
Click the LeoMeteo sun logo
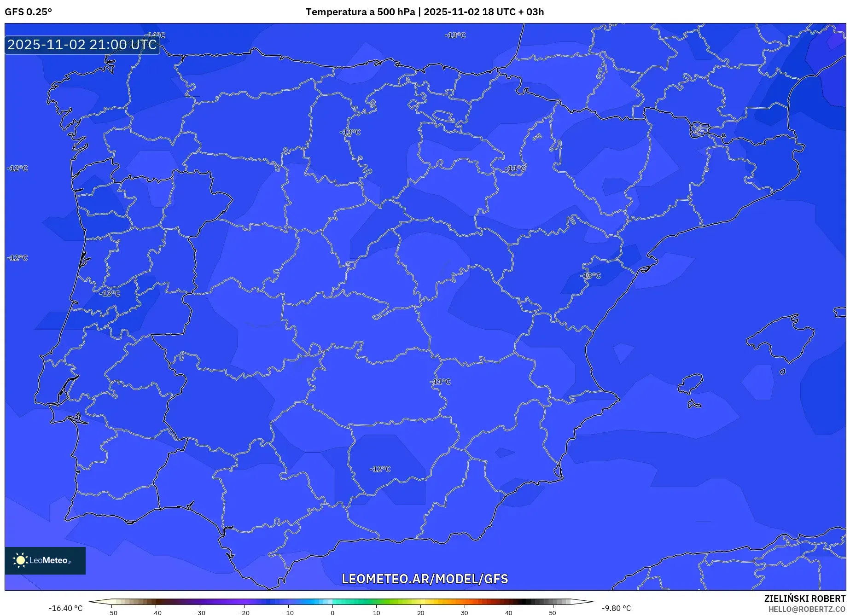tap(20, 559)
